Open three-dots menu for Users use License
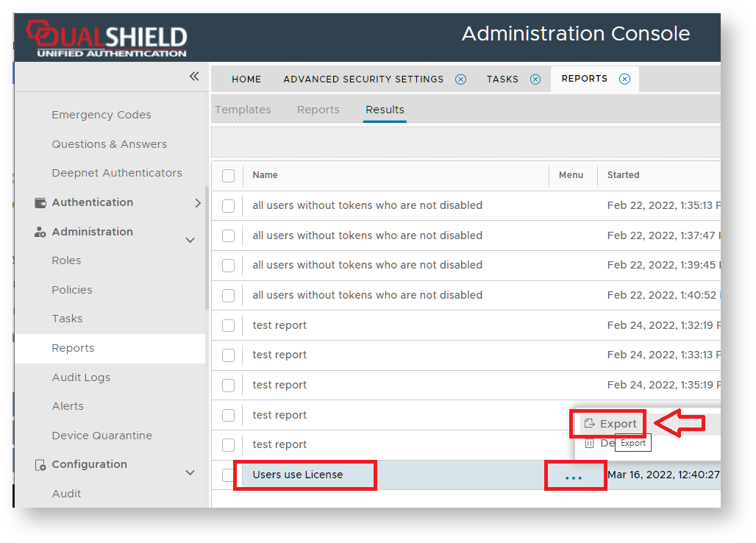The height and width of the screenshot is (543, 756). click(574, 478)
